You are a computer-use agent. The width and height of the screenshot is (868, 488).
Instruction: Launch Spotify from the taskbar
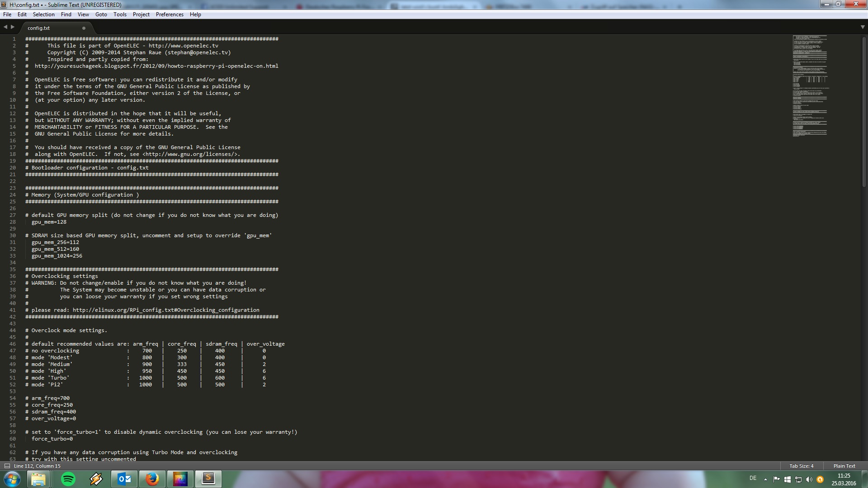(68, 479)
